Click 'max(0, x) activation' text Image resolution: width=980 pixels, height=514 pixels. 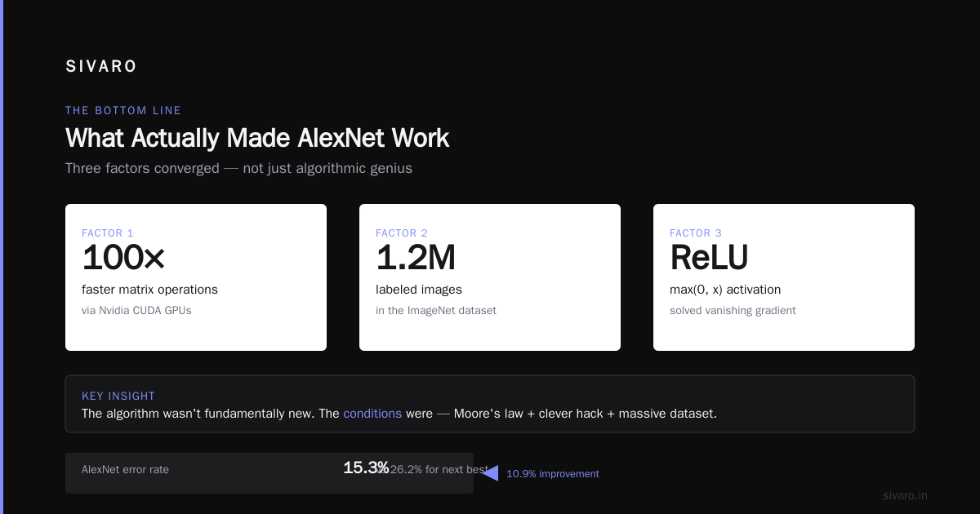point(725,290)
